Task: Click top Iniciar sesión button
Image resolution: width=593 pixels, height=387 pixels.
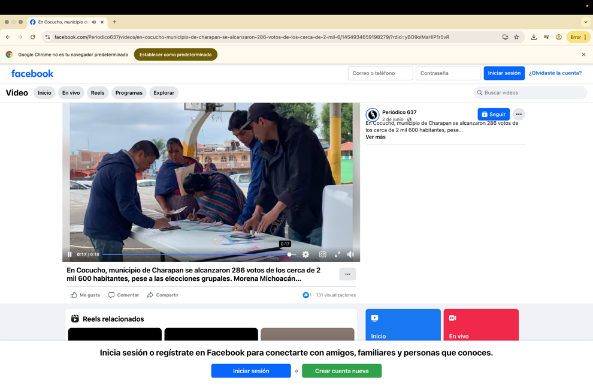Action: (504, 73)
